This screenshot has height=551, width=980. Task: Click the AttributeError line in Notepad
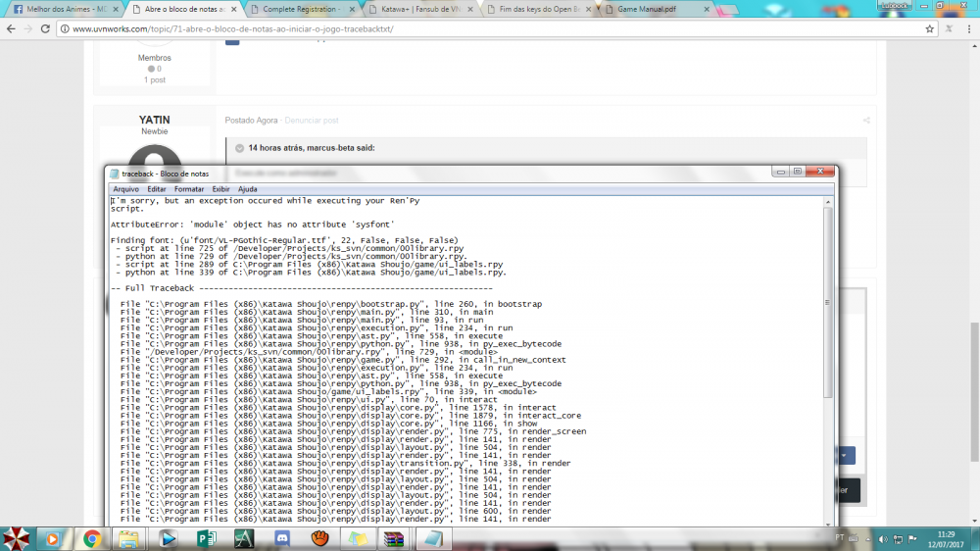point(252,225)
